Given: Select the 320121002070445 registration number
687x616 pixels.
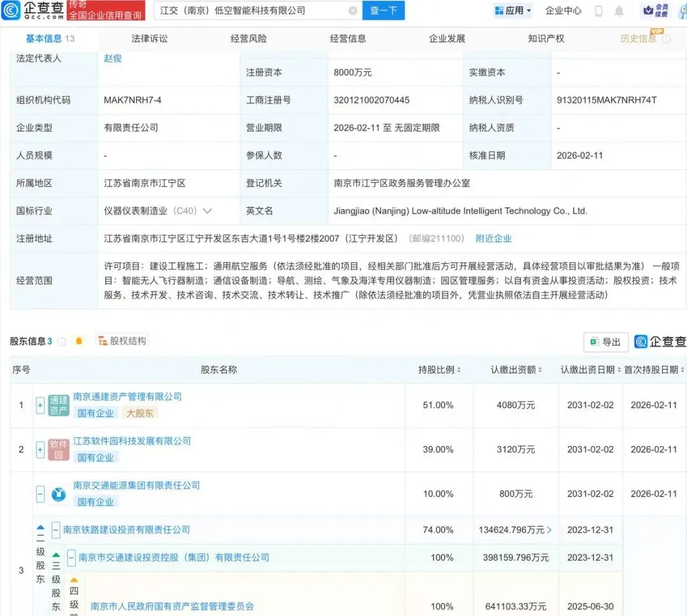Looking at the screenshot, I should click(371, 100).
